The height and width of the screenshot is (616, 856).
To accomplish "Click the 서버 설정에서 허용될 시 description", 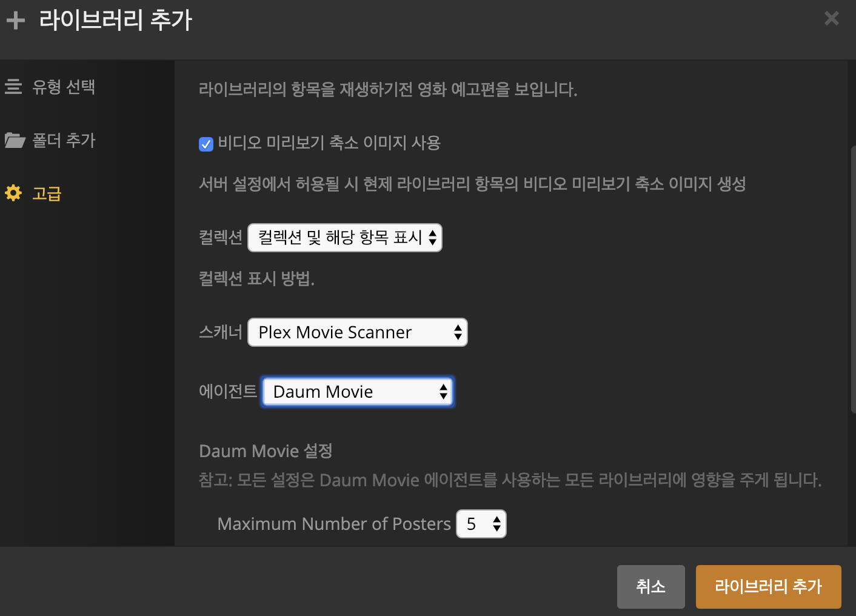I will (x=472, y=184).
